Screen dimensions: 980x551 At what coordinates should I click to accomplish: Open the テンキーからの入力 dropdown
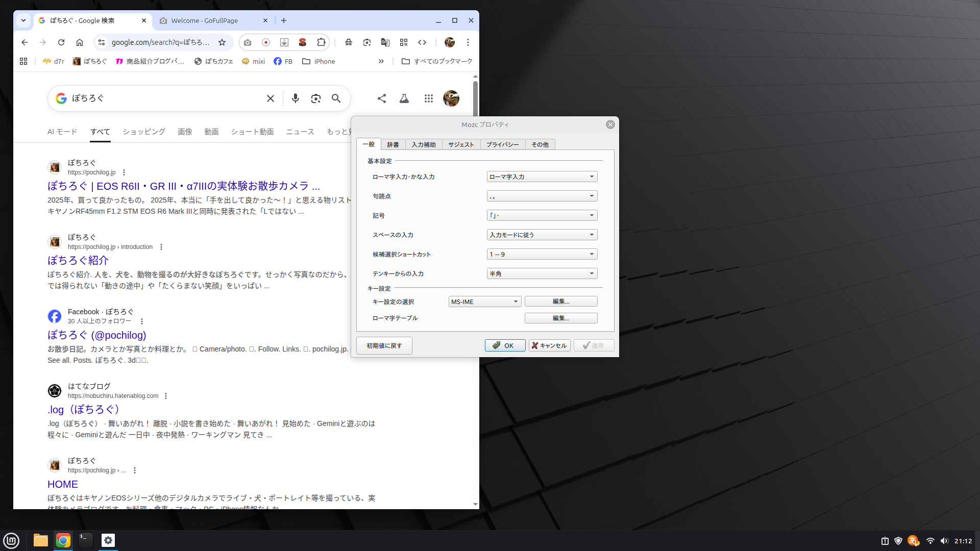542,274
